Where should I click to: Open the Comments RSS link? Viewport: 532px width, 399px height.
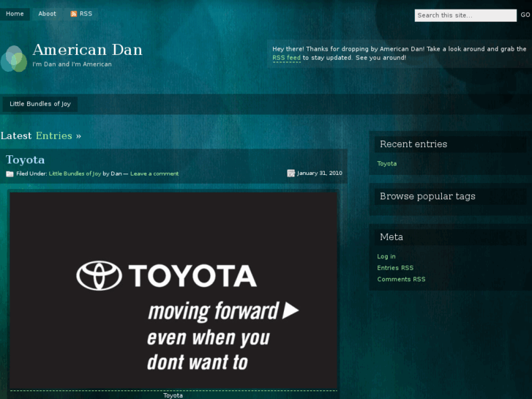click(401, 279)
